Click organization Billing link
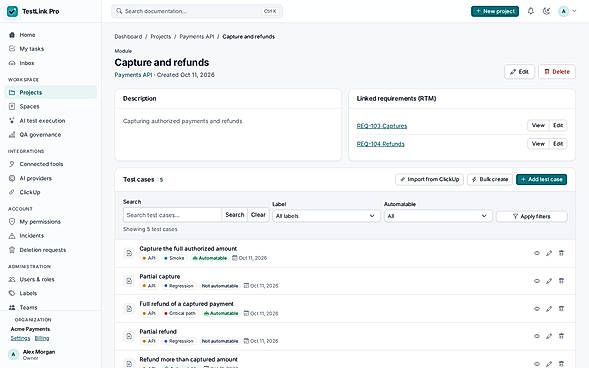 42,338
